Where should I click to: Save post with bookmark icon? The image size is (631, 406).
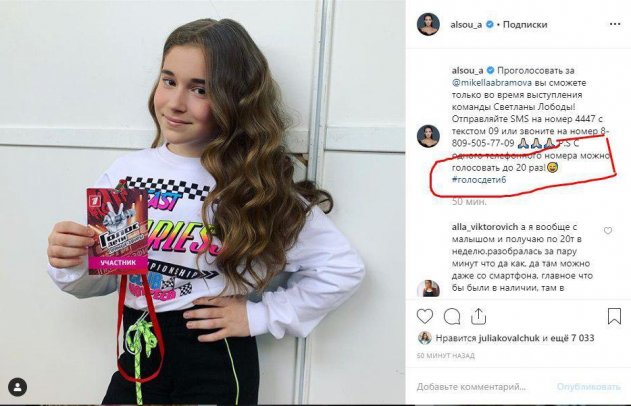pos(613,316)
